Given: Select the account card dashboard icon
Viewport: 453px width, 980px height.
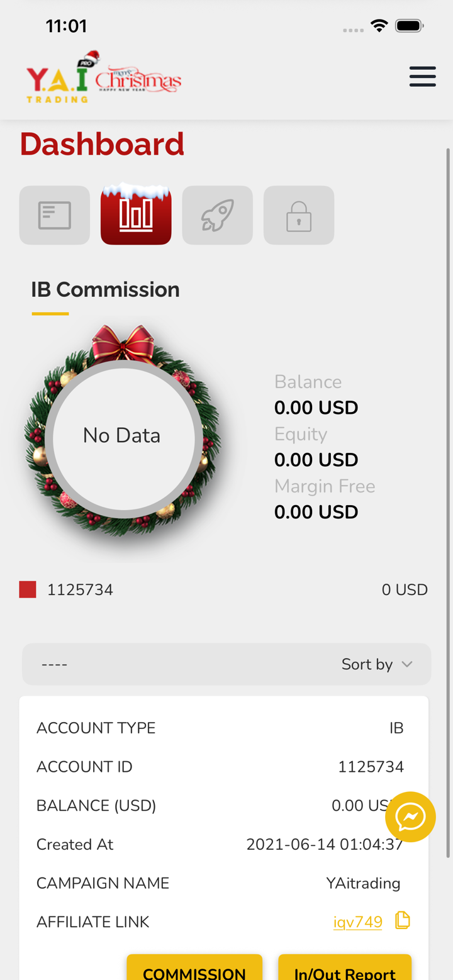Looking at the screenshot, I should click(x=55, y=215).
